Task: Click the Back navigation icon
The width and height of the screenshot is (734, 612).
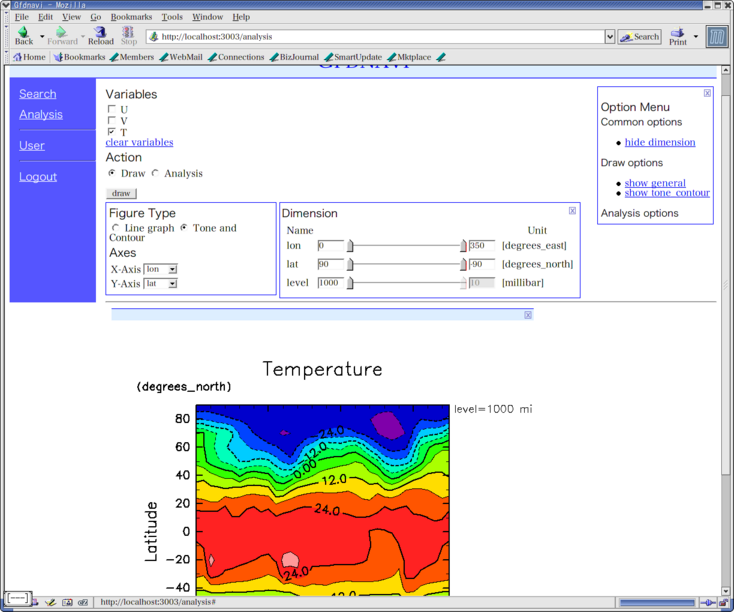Action: [23, 33]
